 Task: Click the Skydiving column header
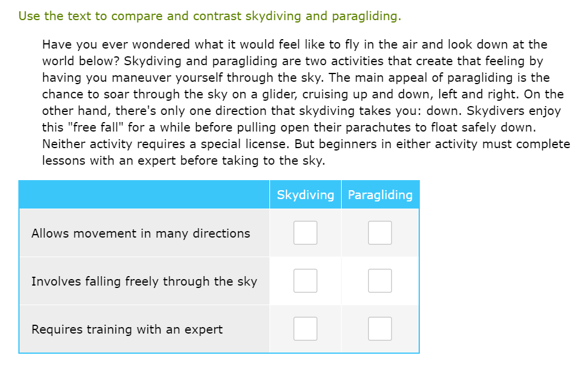click(x=305, y=195)
